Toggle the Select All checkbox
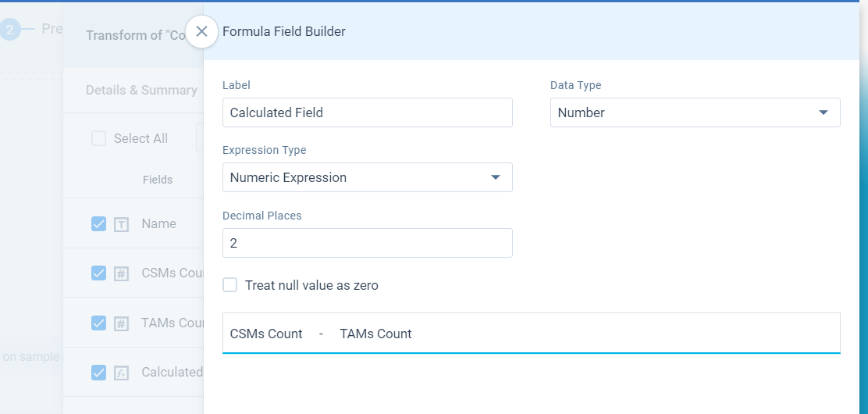The height and width of the screenshot is (414, 868). pyautogui.click(x=98, y=138)
